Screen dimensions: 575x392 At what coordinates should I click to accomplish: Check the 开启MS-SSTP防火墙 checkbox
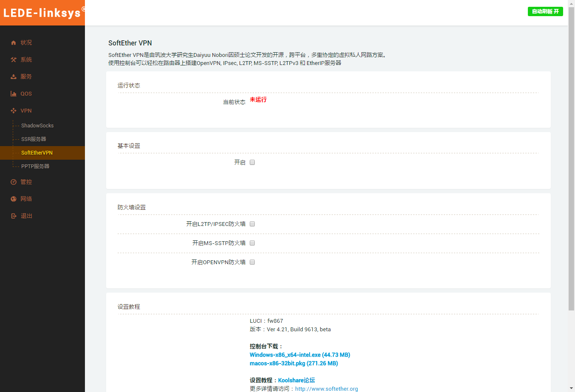[x=252, y=243]
